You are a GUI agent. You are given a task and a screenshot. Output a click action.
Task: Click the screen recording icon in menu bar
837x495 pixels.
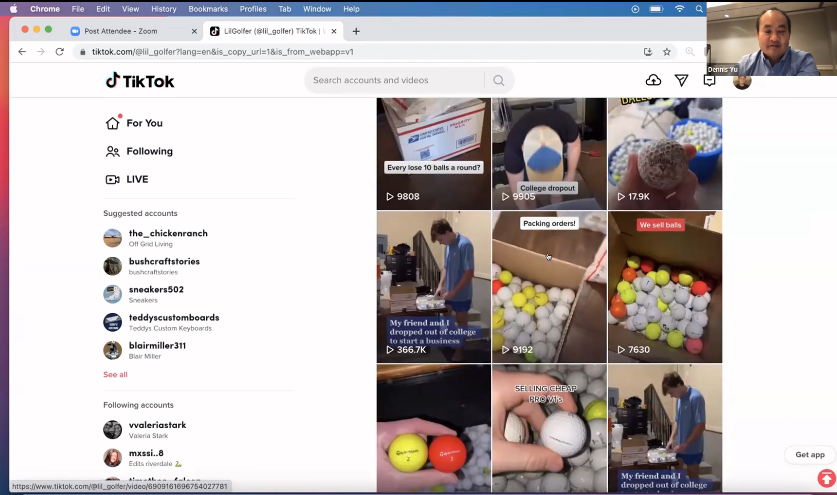(635, 9)
